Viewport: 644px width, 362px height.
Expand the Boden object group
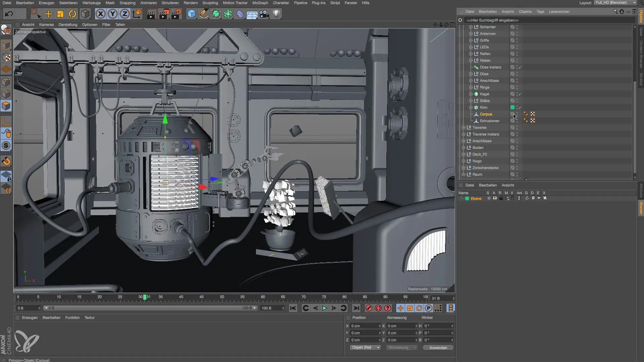[x=463, y=147]
